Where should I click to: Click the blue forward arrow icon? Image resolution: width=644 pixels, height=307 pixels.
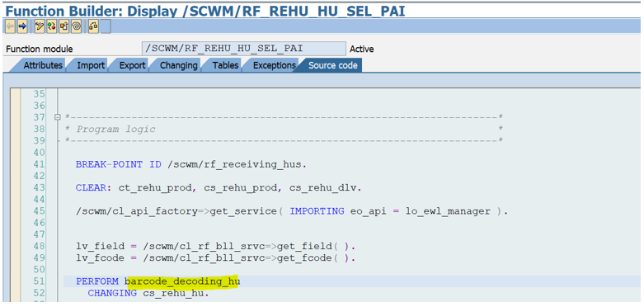(x=22, y=26)
